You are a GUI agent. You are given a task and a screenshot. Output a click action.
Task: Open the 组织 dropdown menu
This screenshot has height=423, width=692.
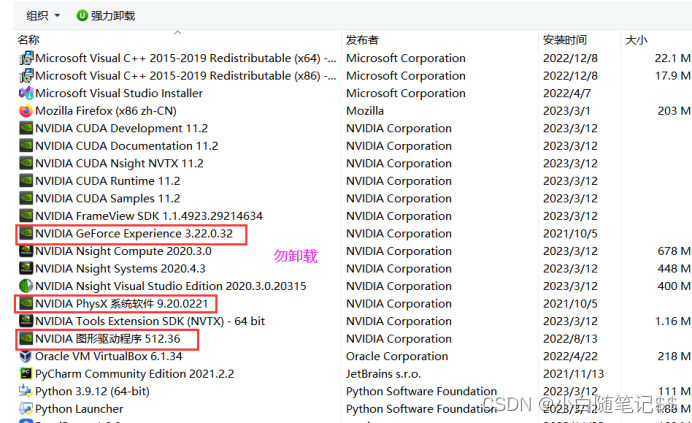(x=43, y=16)
